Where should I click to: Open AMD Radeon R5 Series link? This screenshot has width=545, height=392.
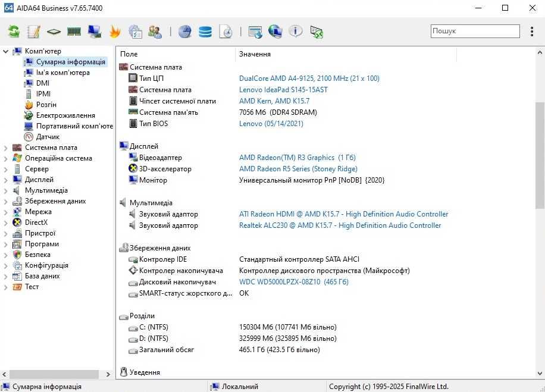pyautogui.click(x=298, y=169)
